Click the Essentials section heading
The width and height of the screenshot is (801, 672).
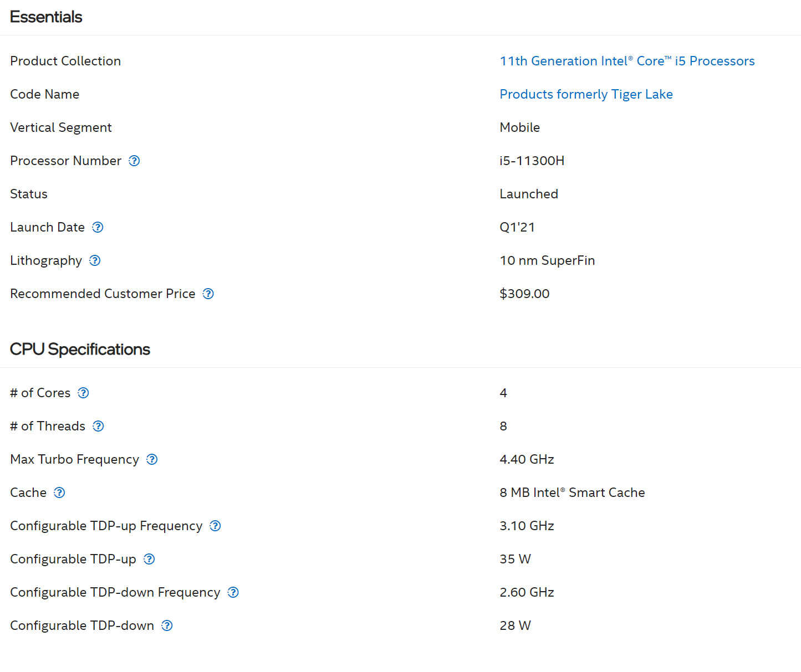click(x=46, y=17)
